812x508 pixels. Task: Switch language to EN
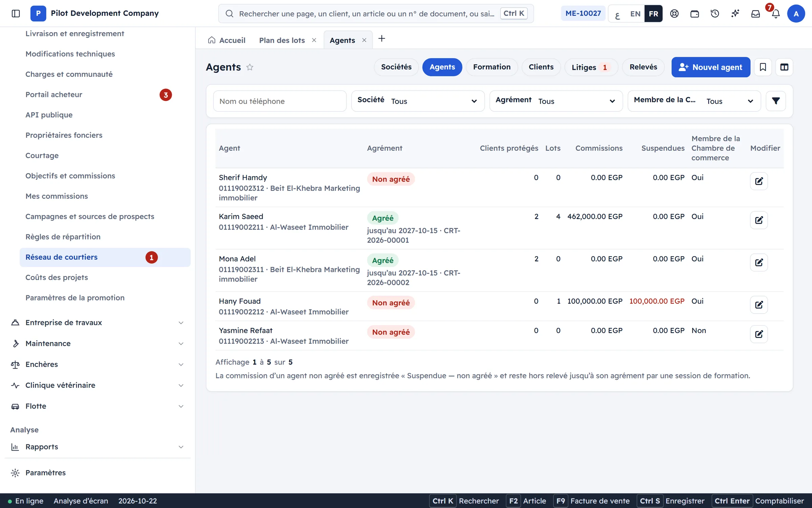click(635, 14)
